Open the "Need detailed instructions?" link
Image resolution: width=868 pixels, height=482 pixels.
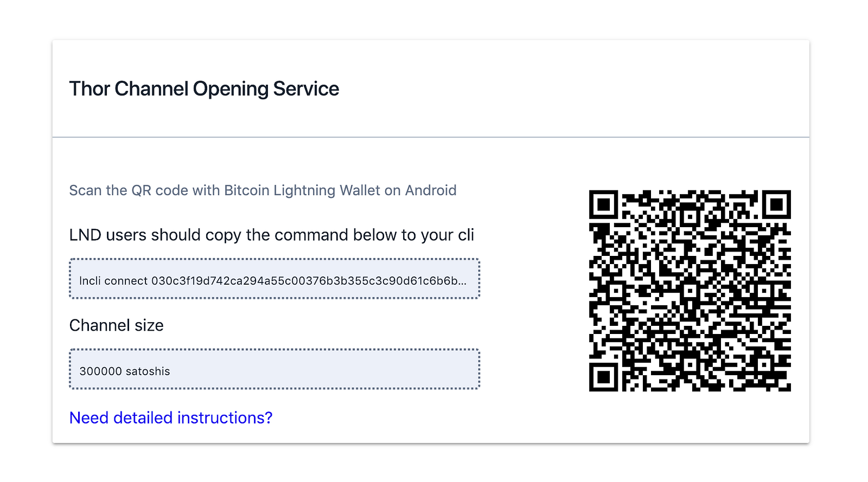[171, 418]
